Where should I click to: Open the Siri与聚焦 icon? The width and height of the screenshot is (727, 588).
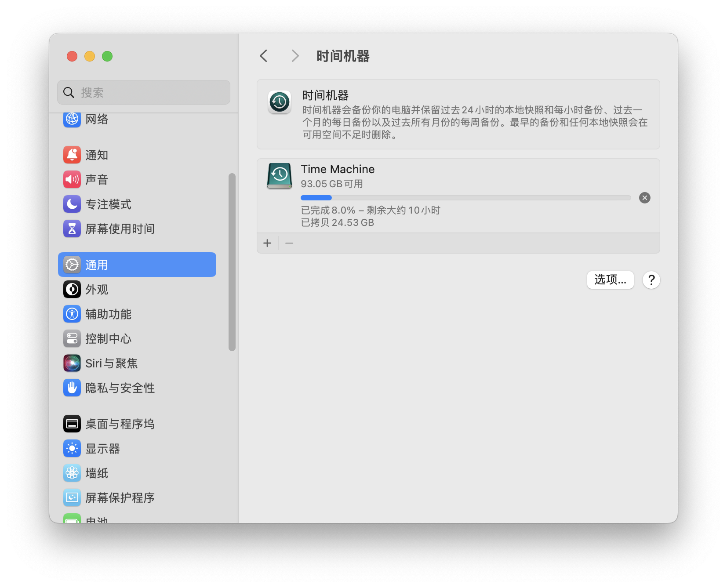pos(72,363)
